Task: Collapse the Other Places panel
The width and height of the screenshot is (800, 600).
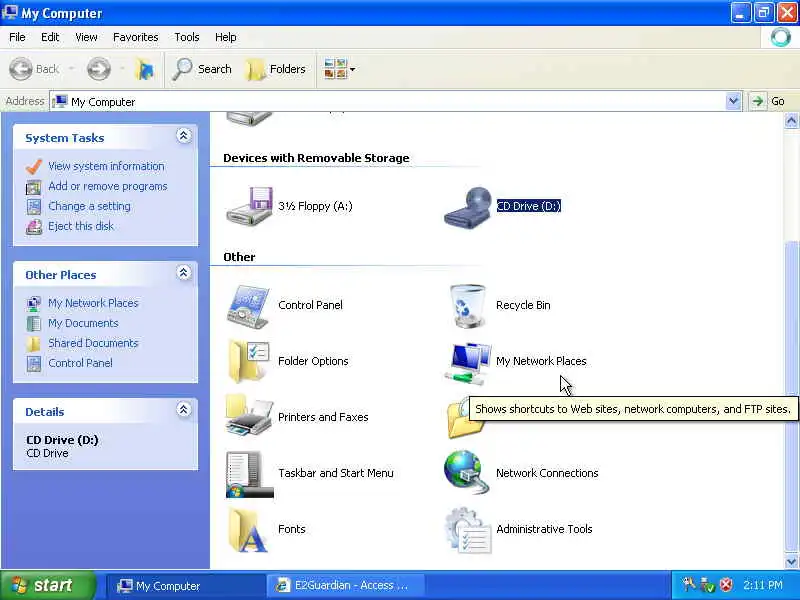Action: (184, 273)
